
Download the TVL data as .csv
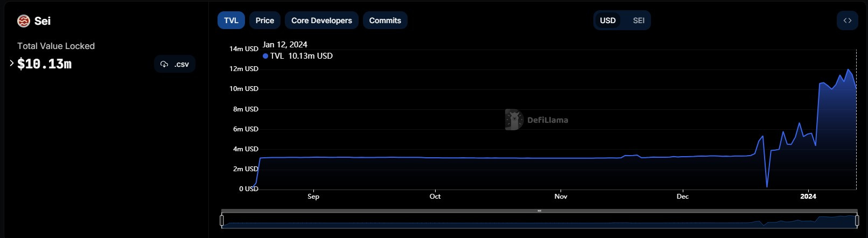pyautogui.click(x=174, y=64)
